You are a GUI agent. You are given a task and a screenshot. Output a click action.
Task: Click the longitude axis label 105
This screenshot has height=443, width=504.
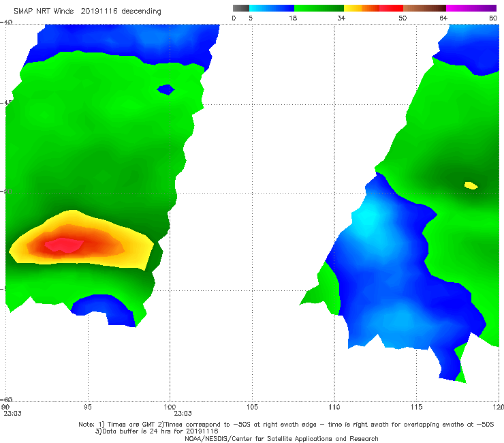click(252, 407)
